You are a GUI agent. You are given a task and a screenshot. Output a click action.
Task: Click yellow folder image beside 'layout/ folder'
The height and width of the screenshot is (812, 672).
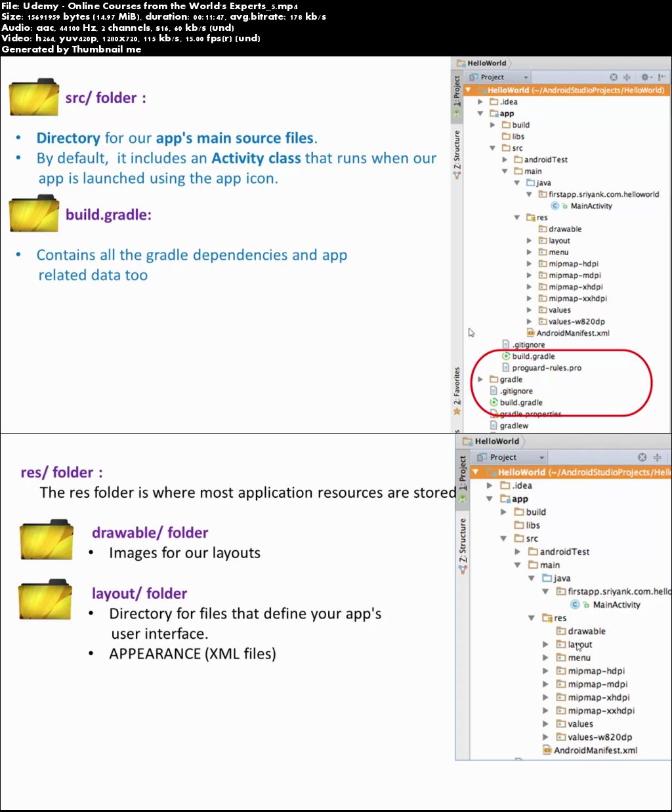(x=45, y=599)
